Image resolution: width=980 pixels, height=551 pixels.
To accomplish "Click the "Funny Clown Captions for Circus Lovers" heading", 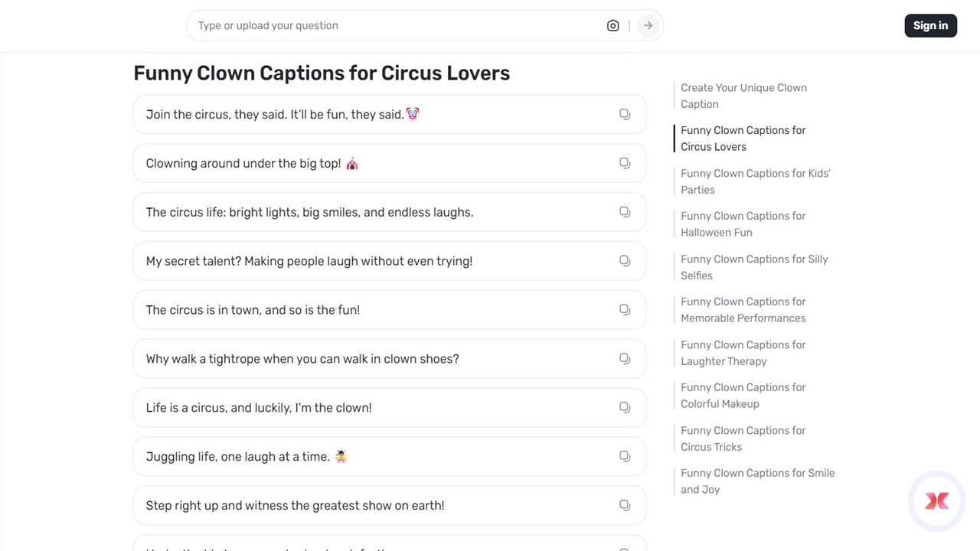I will (x=322, y=73).
